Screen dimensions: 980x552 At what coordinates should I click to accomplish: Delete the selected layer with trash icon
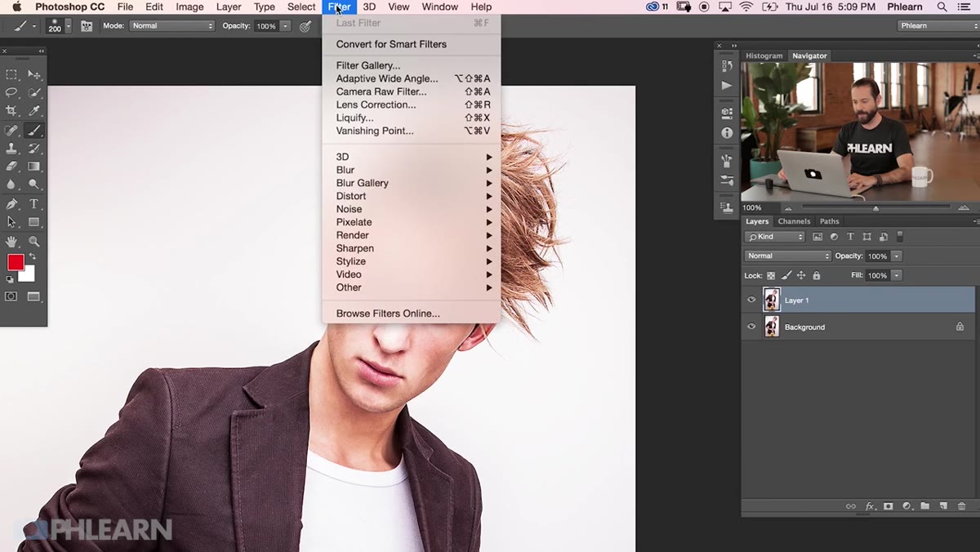[961, 506]
